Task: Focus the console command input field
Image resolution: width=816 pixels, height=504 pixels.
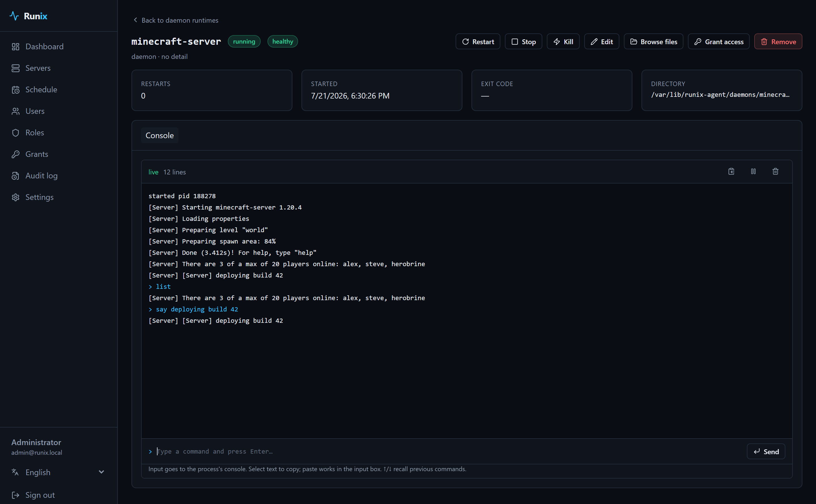Action: (449, 451)
